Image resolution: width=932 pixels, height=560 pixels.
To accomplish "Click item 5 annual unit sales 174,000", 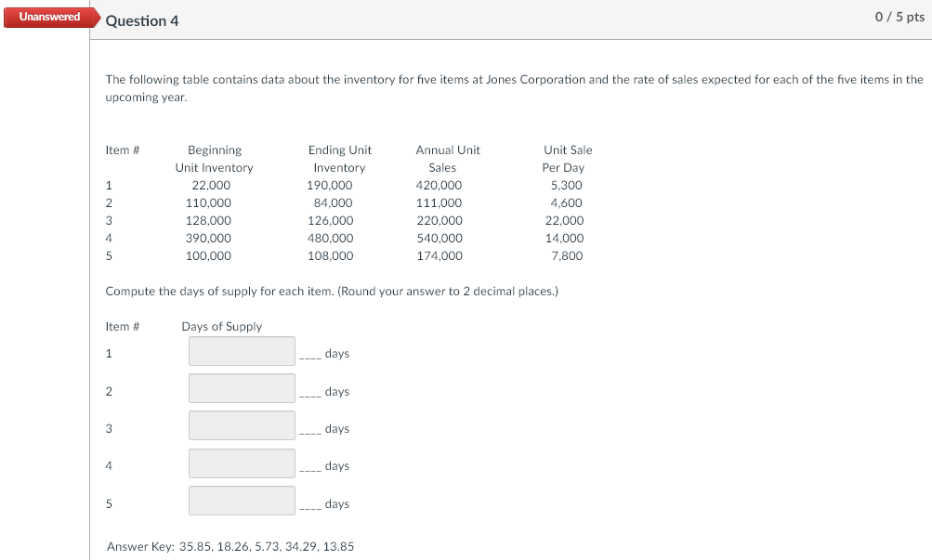I will point(440,256).
